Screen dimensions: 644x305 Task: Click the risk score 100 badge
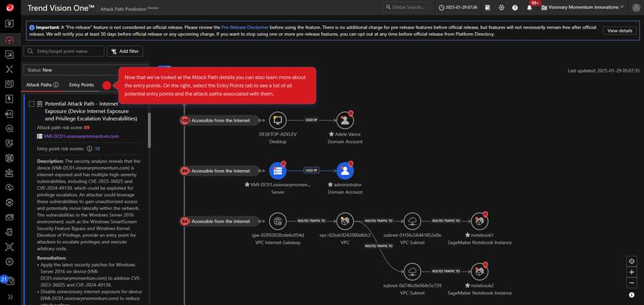click(x=185, y=120)
